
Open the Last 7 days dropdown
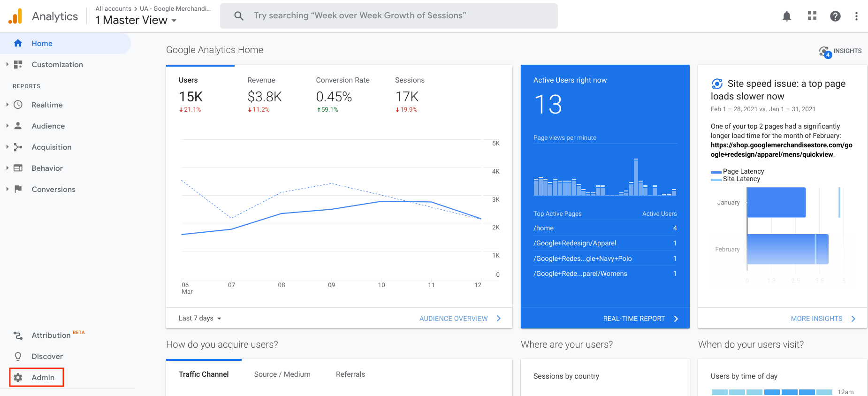point(200,318)
